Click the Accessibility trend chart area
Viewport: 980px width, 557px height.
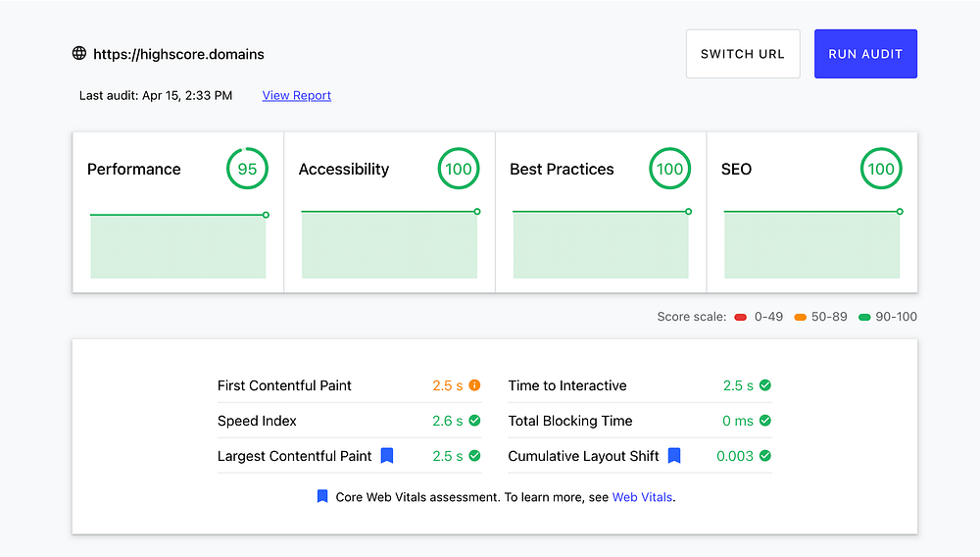coord(389,245)
